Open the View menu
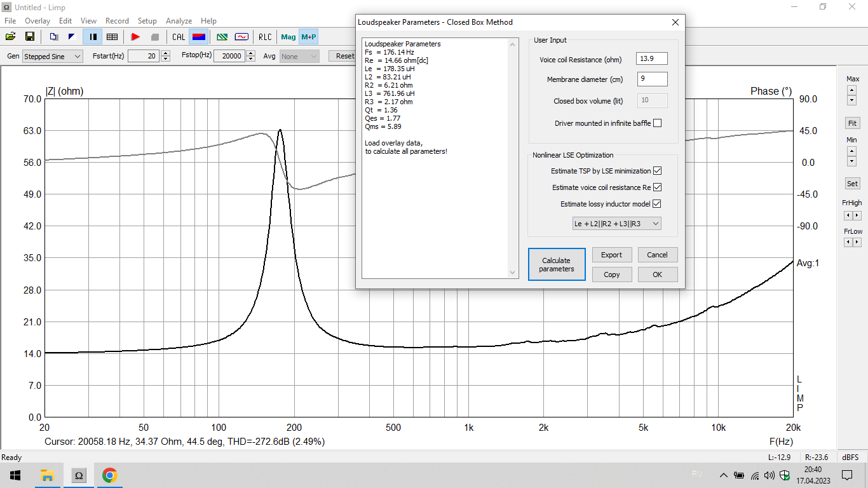868x488 pixels. (89, 21)
